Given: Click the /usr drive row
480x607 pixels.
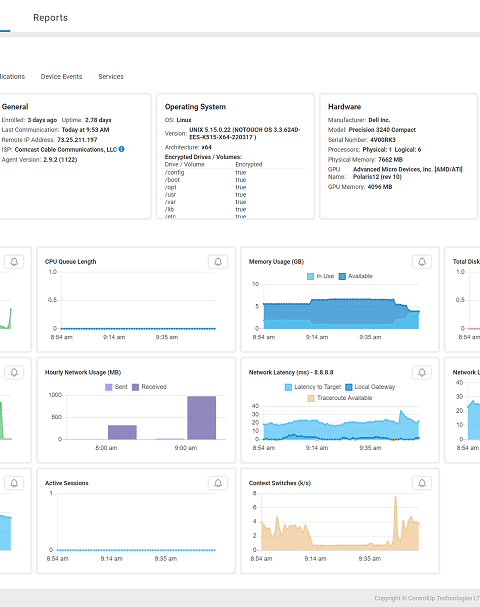Looking at the screenshot, I should click(x=235, y=195).
